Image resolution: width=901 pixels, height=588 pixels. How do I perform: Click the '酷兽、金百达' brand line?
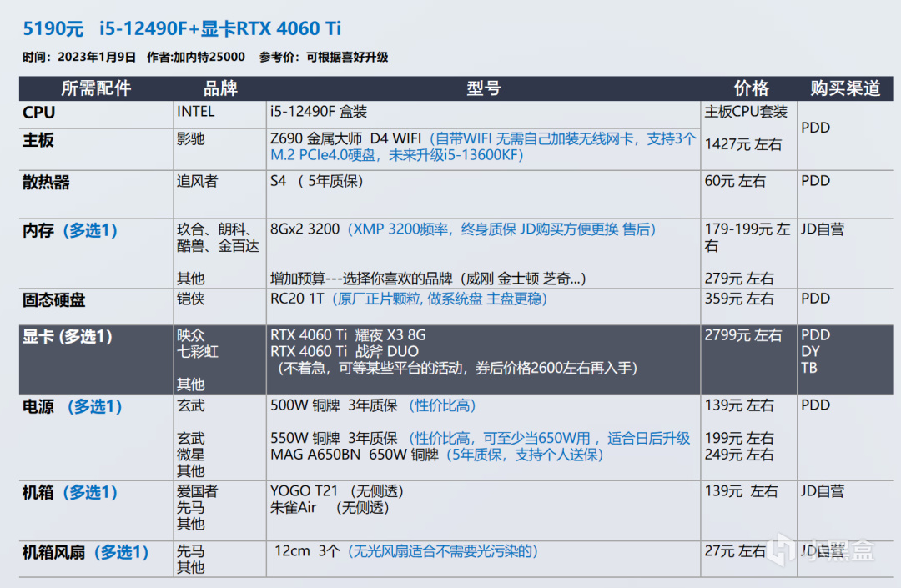coord(218,246)
